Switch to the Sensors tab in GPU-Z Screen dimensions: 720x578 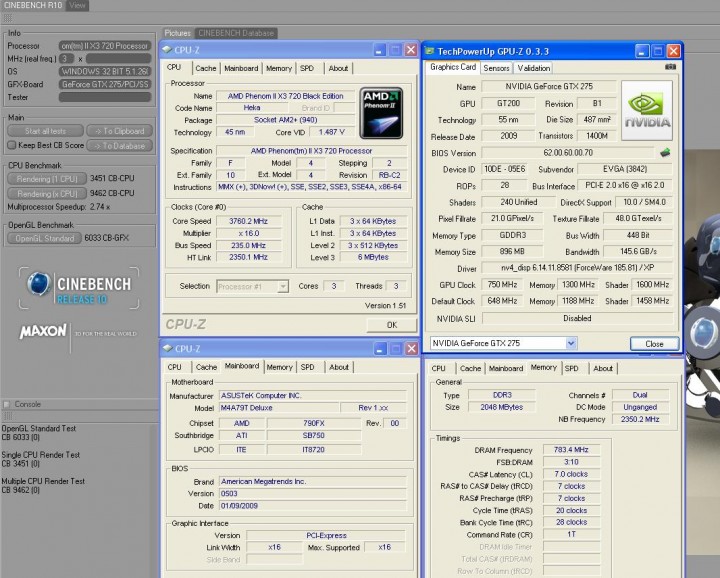496,68
